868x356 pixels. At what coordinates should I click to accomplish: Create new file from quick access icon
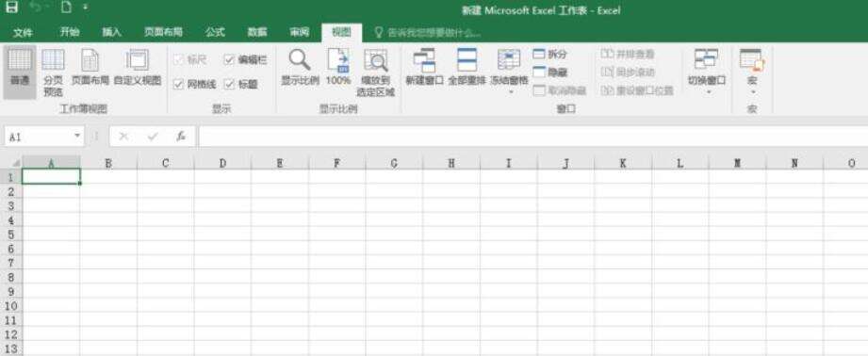(66, 8)
